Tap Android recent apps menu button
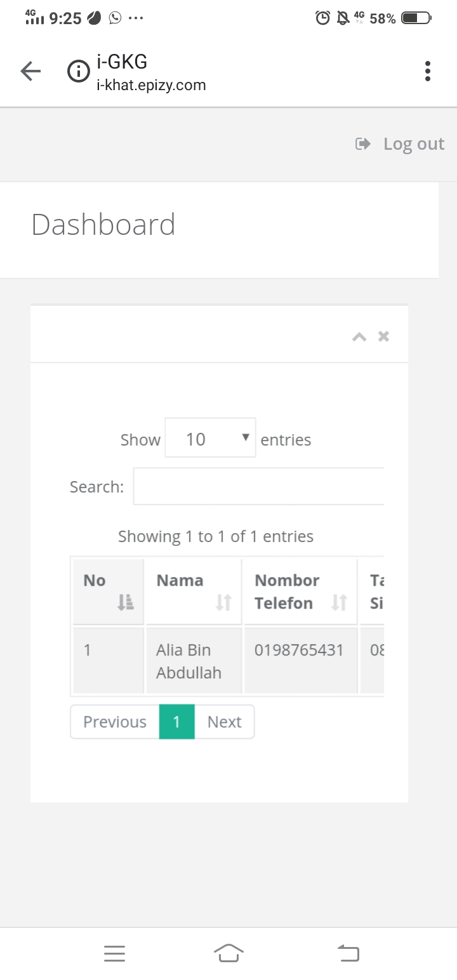Image resolution: width=457 pixels, height=980 pixels. (114, 953)
